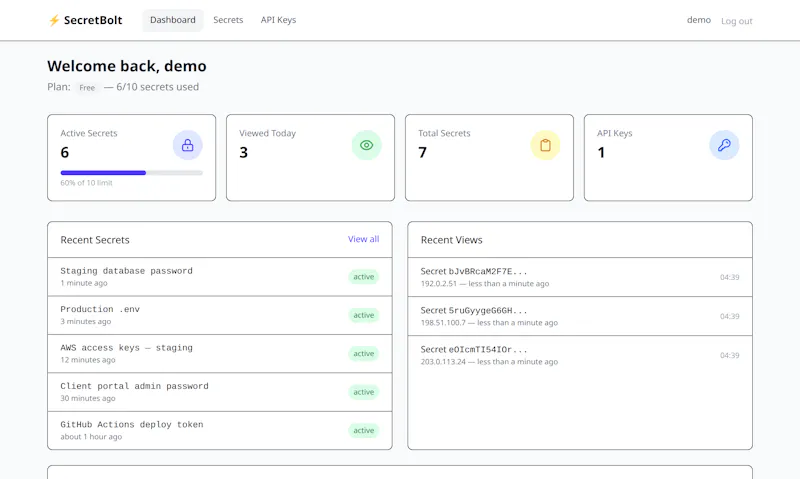Select the view entry Secret 5ruGyygeG6GH...
Screen dimensions: 800x479
coord(580,316)
